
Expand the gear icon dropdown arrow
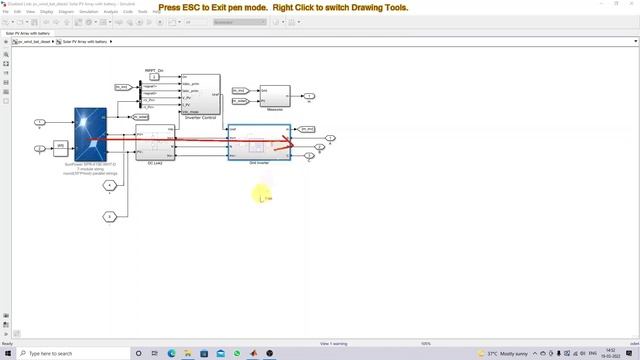(x=96, y=22)
